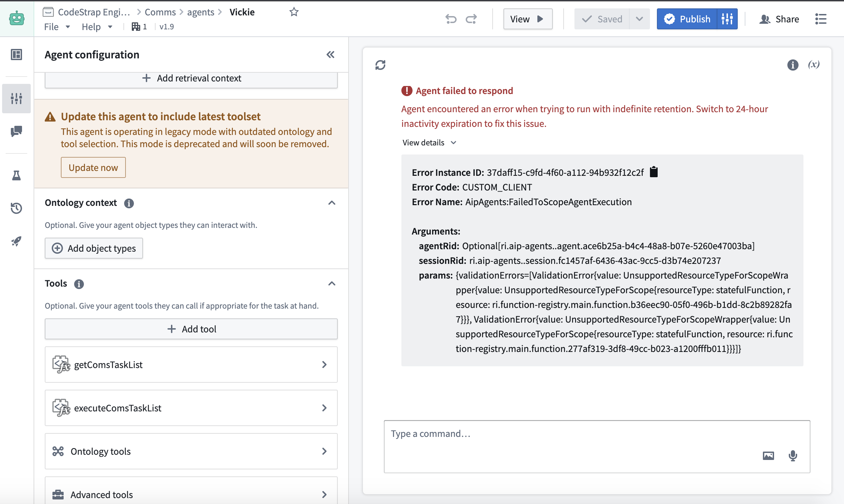844x504 pixels.
Task: Collapse the Ontology context section
Action: 332,203
